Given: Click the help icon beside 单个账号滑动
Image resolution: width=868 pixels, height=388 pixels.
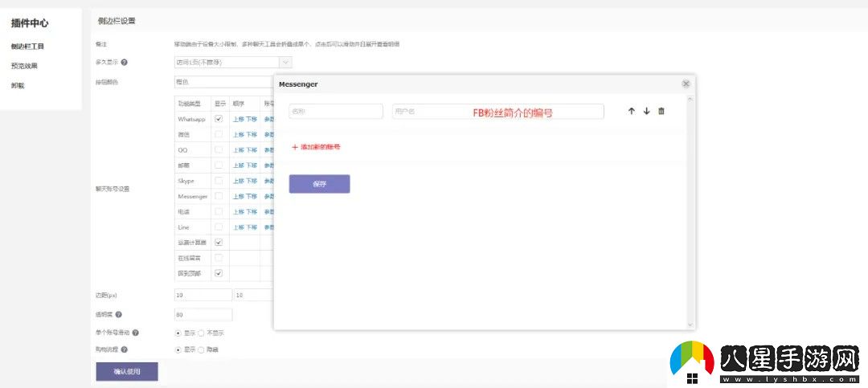Looking at the screenshot, I should tap(135, 333).
